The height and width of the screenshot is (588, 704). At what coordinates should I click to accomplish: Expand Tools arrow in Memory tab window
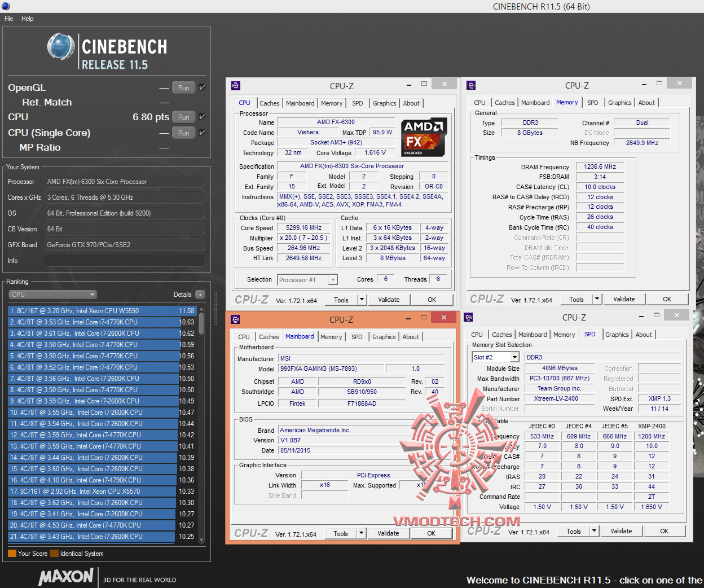click(597, 299)
